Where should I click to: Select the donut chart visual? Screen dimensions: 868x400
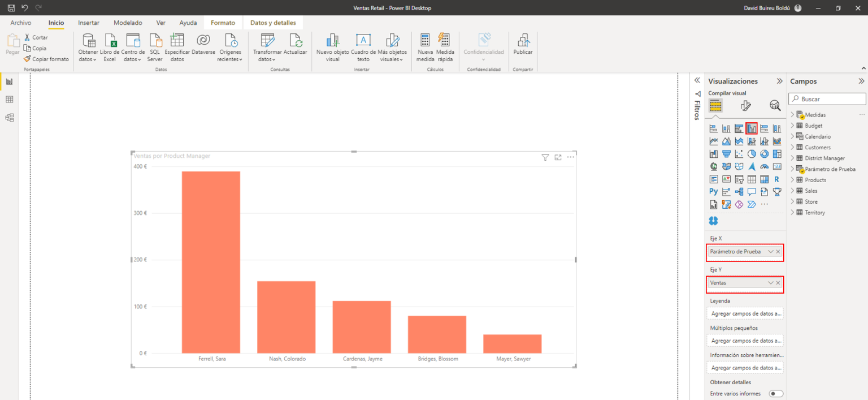click(x=765, y=154)
